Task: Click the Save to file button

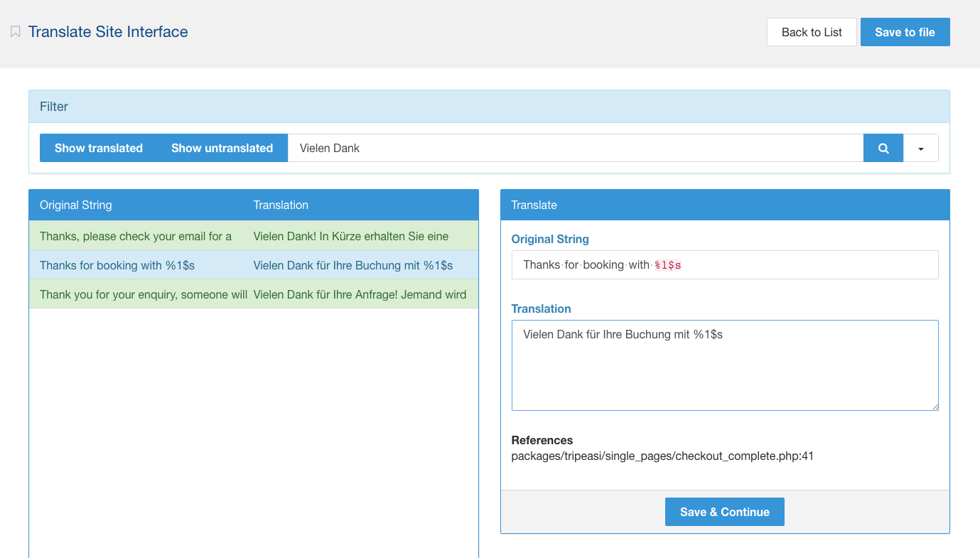Action: [905, 32]
